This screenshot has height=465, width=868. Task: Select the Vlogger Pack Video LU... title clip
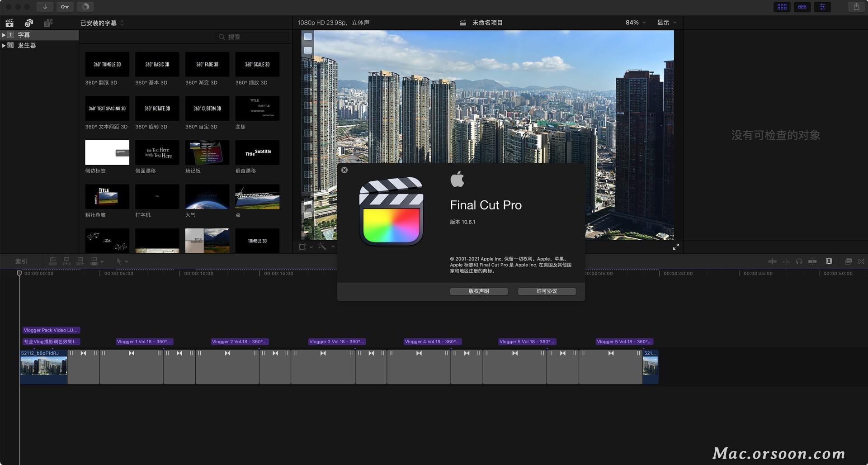pyautogui.click(x=51, y=330)
